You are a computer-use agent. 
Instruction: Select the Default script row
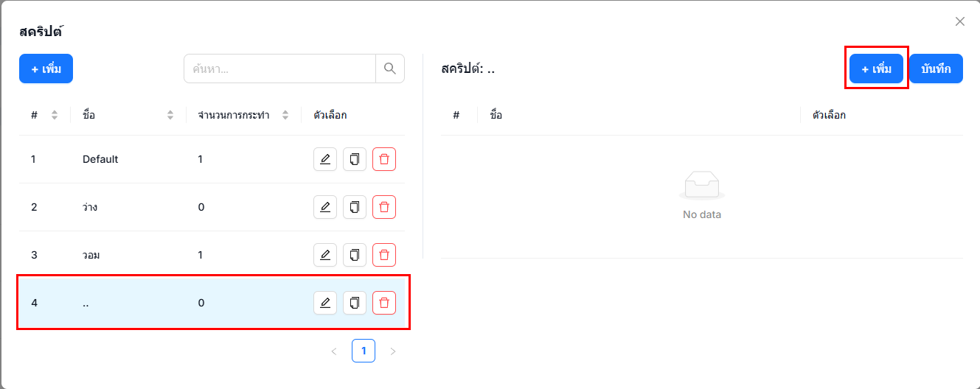(212, 159)
